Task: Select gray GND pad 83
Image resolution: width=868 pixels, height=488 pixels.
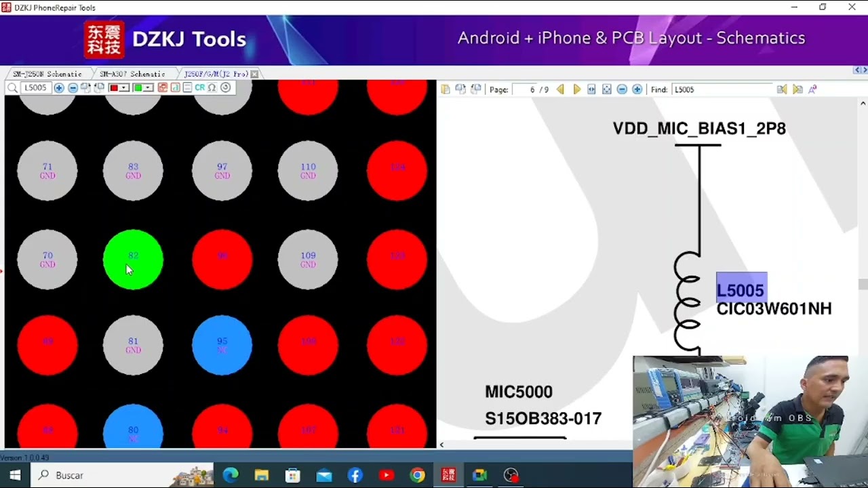Action: coord(133,171)
